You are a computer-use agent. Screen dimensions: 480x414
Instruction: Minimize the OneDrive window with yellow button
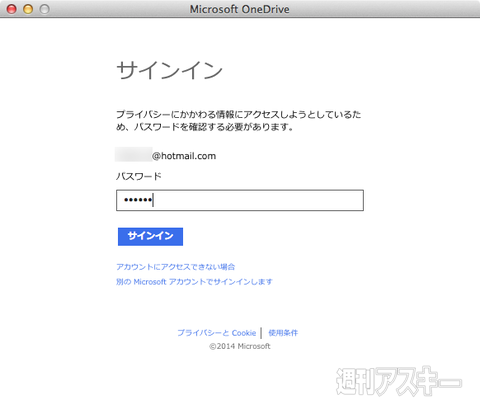tap(28, 9)
